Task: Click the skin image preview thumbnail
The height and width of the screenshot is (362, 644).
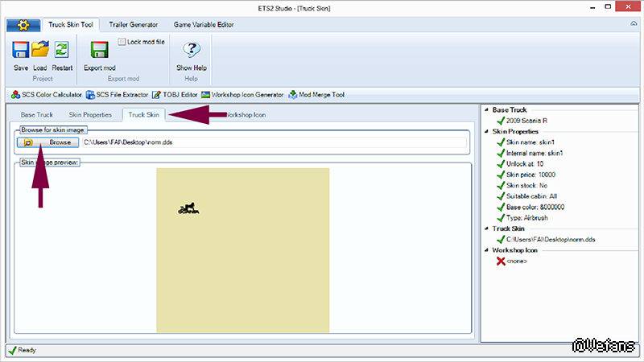Action: (x=242, y=249)
